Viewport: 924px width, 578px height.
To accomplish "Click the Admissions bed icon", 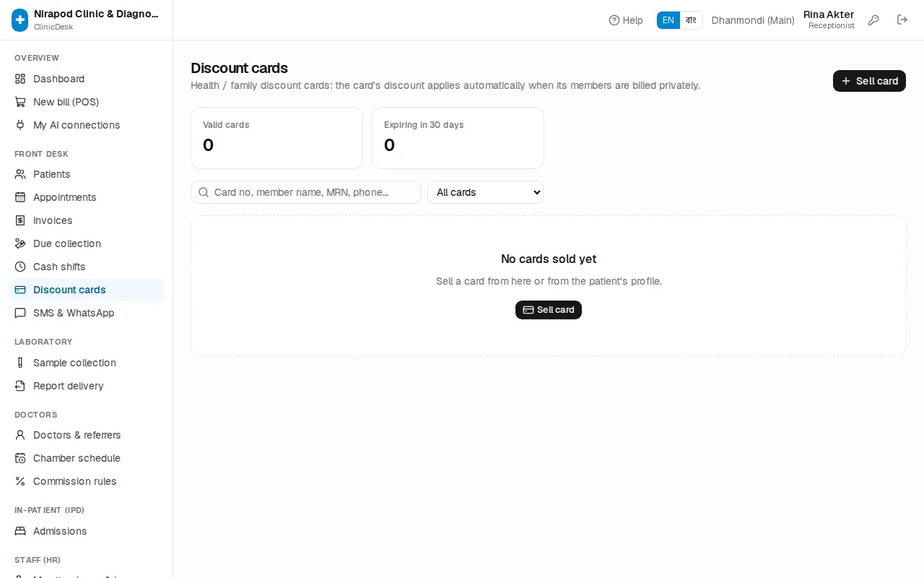I will (20, 531).
